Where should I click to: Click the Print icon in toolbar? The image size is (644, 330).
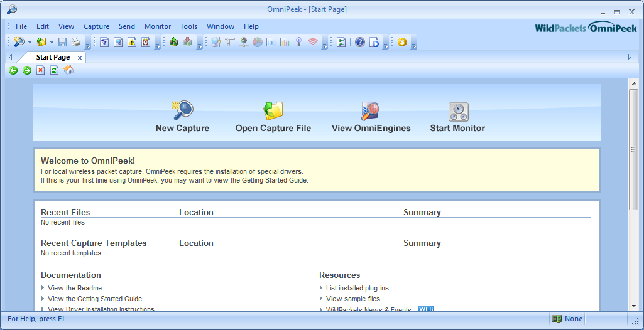click(75, 42)
